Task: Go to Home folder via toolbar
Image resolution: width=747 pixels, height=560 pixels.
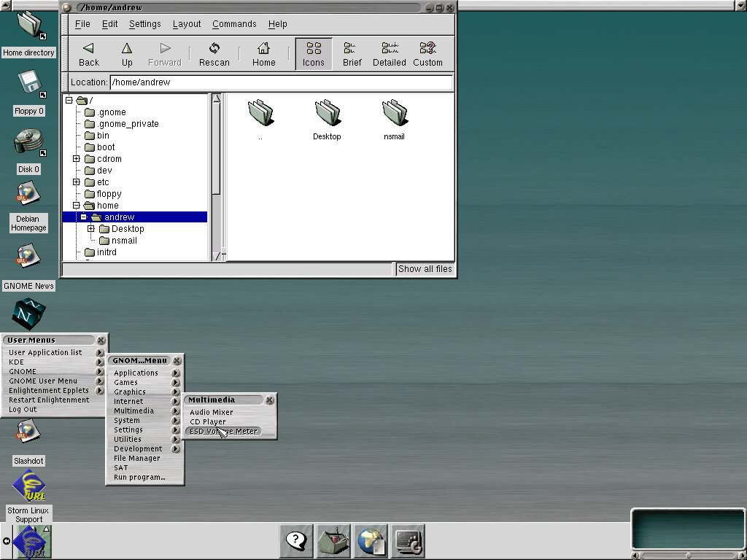Action: coord(263,54)
